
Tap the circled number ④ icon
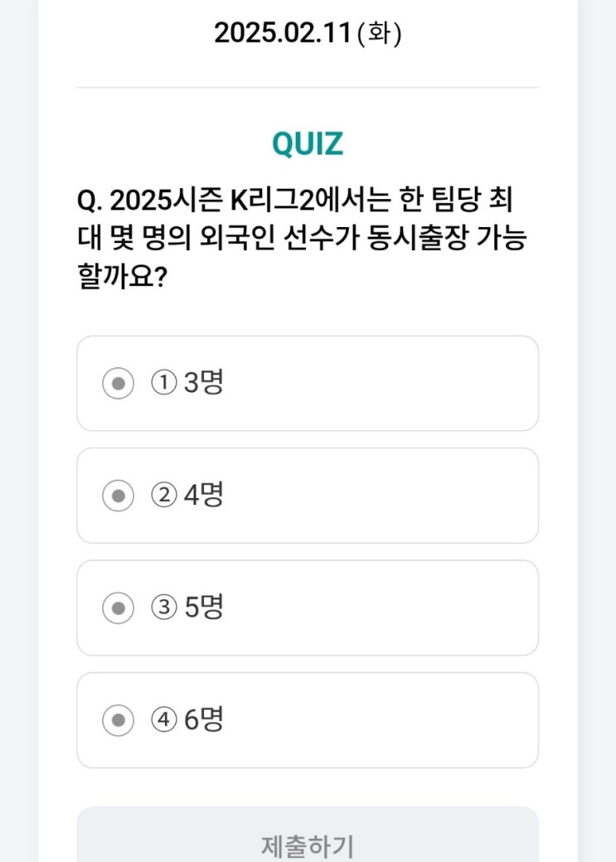(x=163, y=720)
